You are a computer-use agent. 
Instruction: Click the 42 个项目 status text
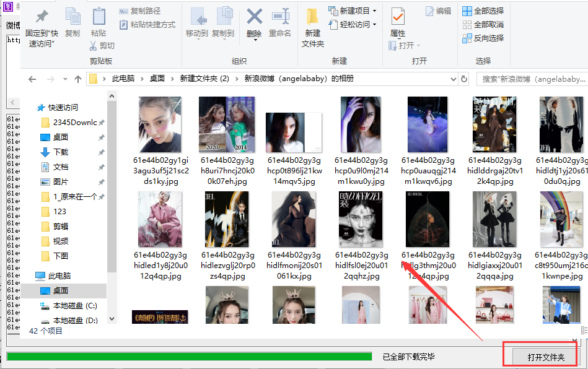coord(46,331)
